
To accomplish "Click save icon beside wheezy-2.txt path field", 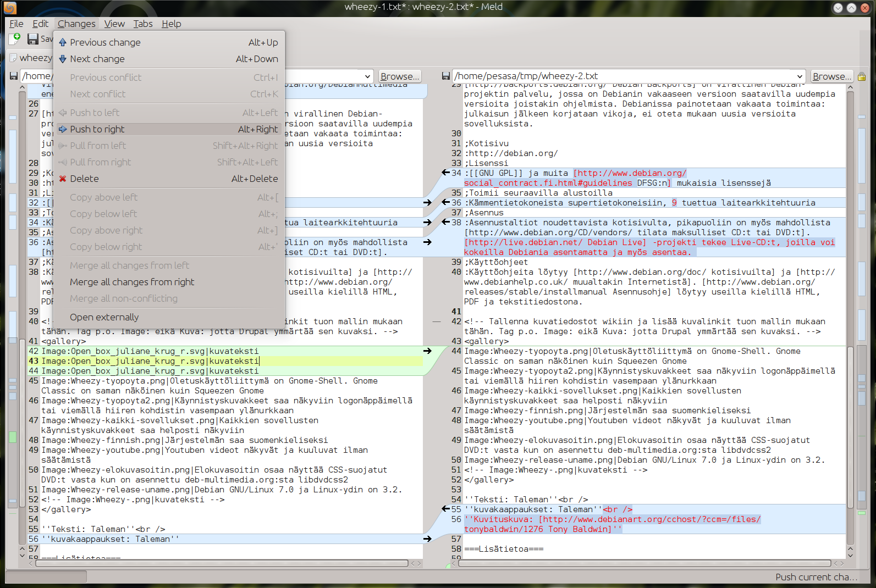I will click(x=446, y=76).
